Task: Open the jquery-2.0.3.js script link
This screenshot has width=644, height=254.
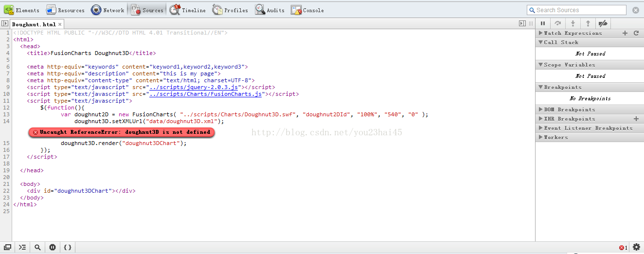Action: [194, 87]
